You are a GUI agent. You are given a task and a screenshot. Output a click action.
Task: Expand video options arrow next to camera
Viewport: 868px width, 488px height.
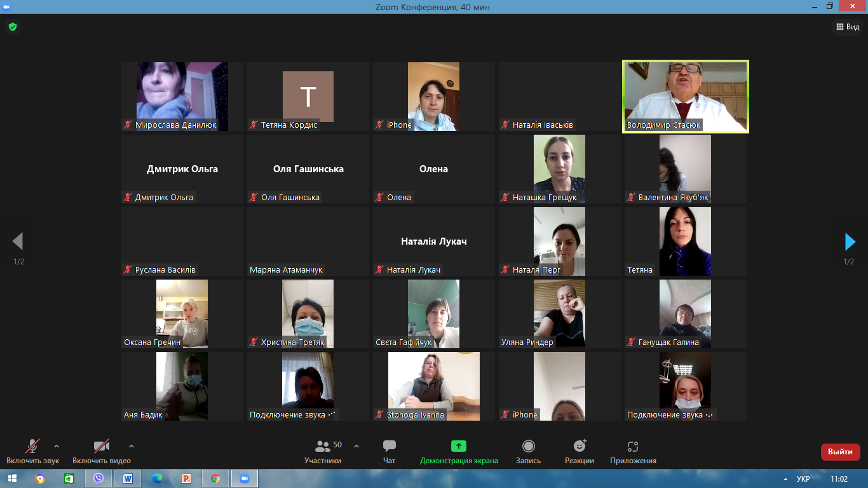[132, 446]
